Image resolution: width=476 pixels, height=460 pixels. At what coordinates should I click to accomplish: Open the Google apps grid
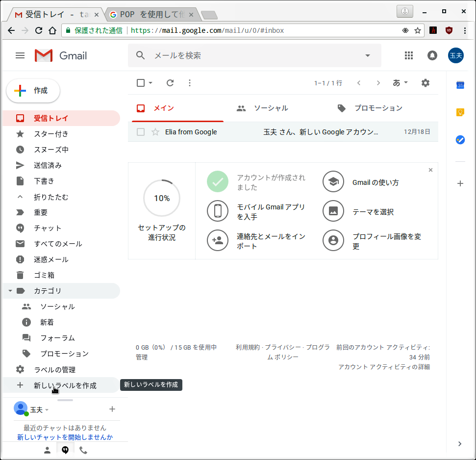409,55
